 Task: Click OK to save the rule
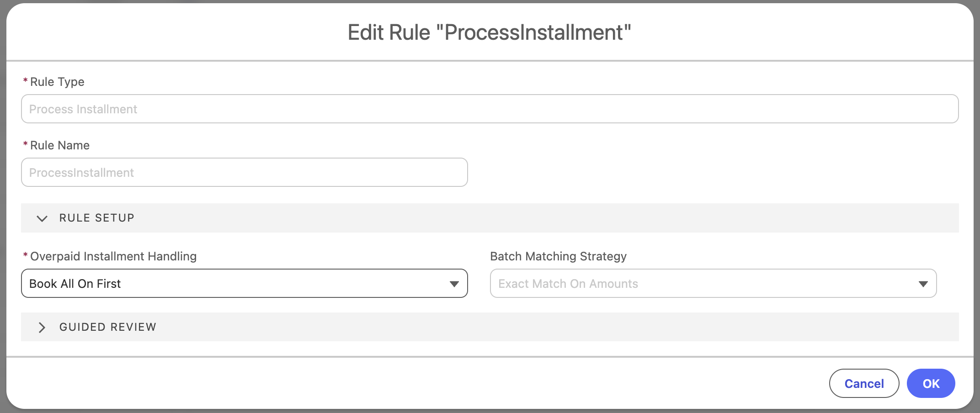(931, 383)
